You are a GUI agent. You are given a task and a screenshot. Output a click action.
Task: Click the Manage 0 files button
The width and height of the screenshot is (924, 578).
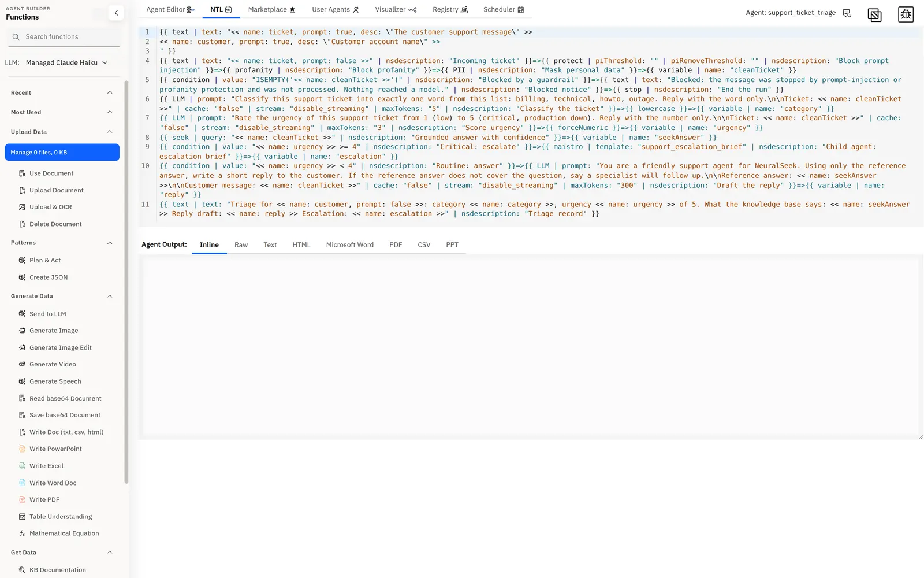click(62, 152)
